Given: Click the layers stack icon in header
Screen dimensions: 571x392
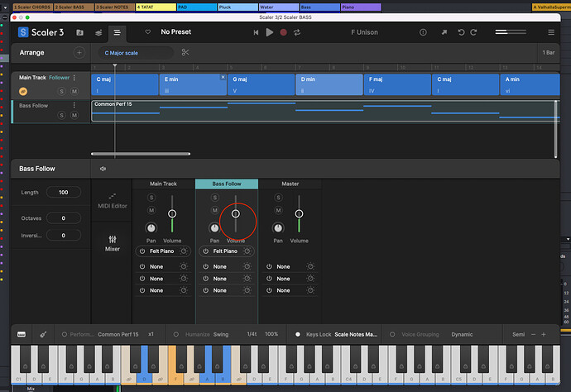Looking at the screenshot, I should coord(98,32).
